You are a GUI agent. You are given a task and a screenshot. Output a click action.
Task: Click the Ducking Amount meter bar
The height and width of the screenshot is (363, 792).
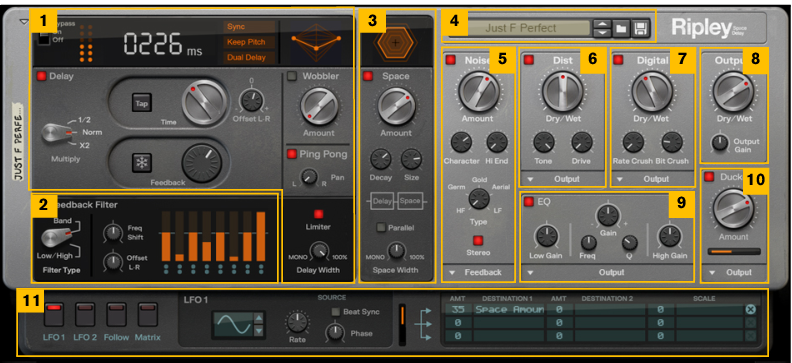(734, 251)
